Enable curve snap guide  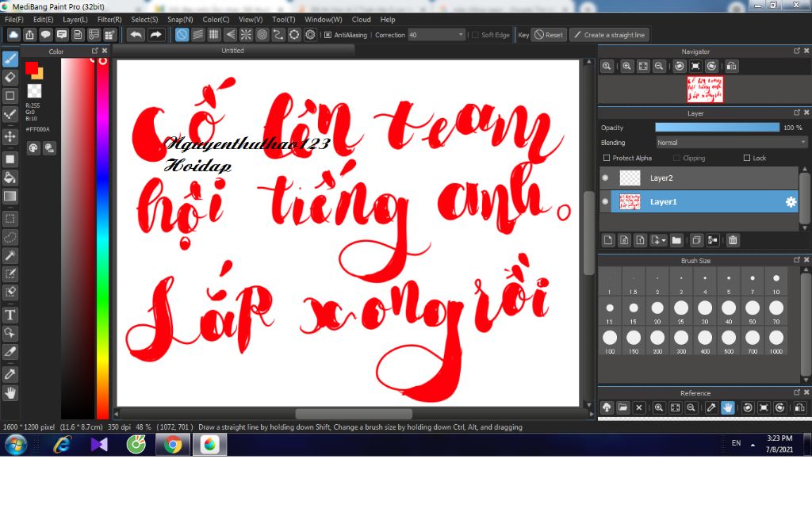click(x=278, y=35)
